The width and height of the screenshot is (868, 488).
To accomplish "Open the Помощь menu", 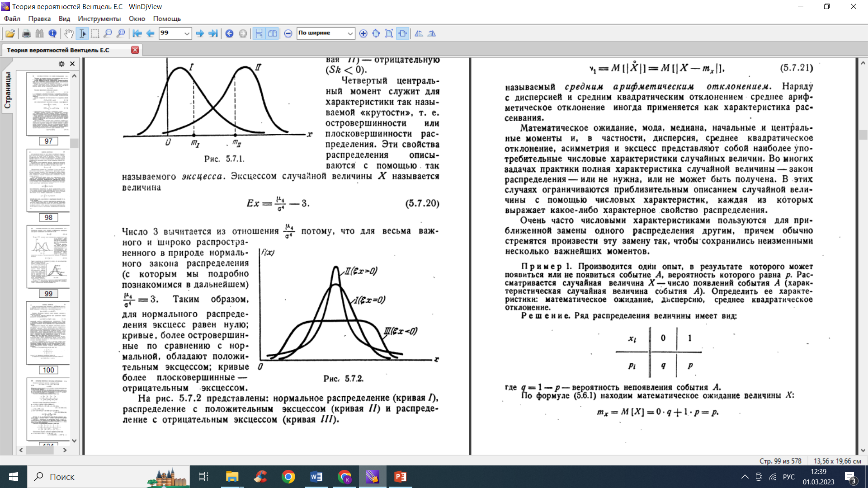I will [x=167, y=19].
